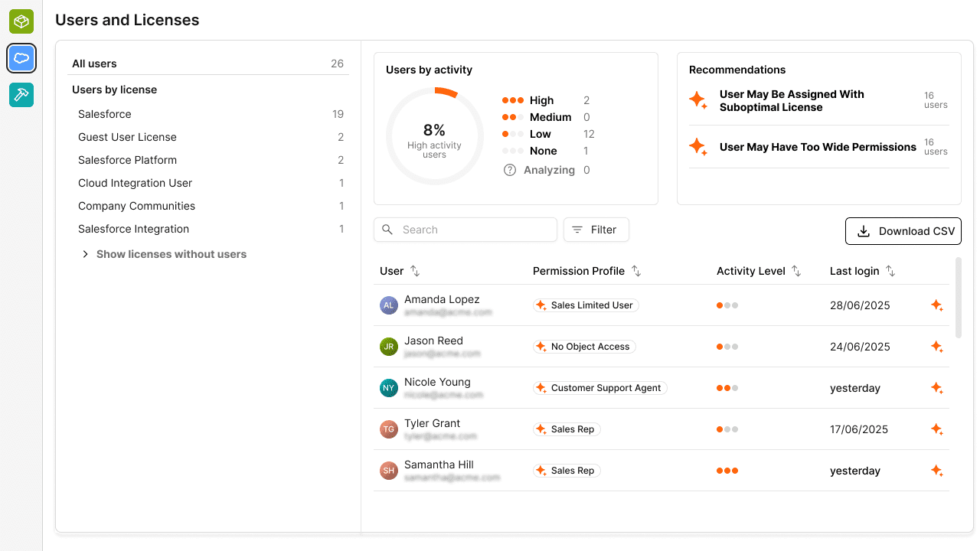Click the Analyzing question mark icon
The height and width of the screenshot is (551, 980).
point(510,170)
